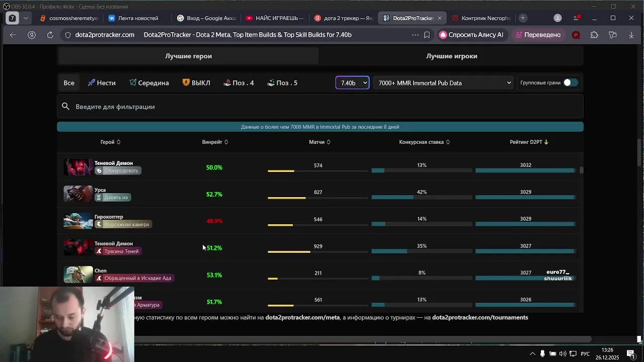644x362 pixels.
Task: Filter by Нести position
Action: coord(102,83)
